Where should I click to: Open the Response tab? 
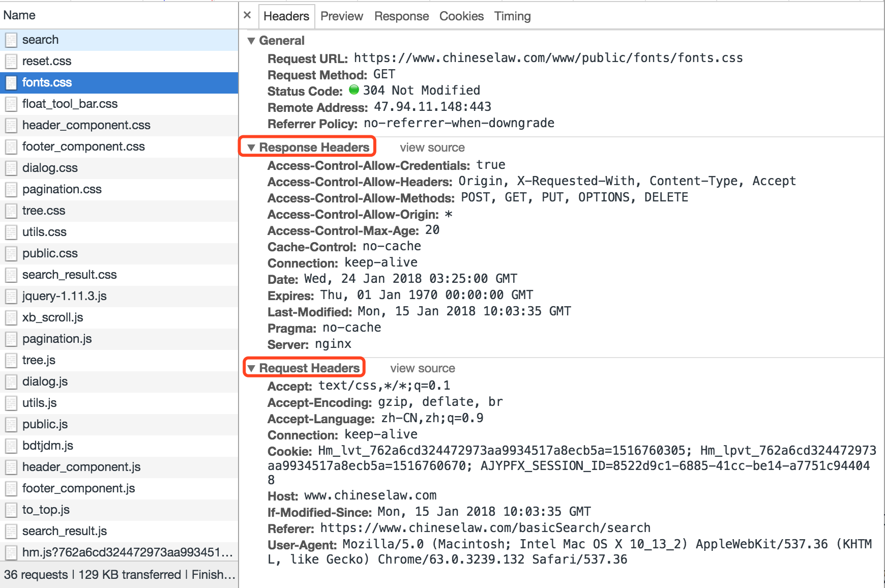point(401,16)
